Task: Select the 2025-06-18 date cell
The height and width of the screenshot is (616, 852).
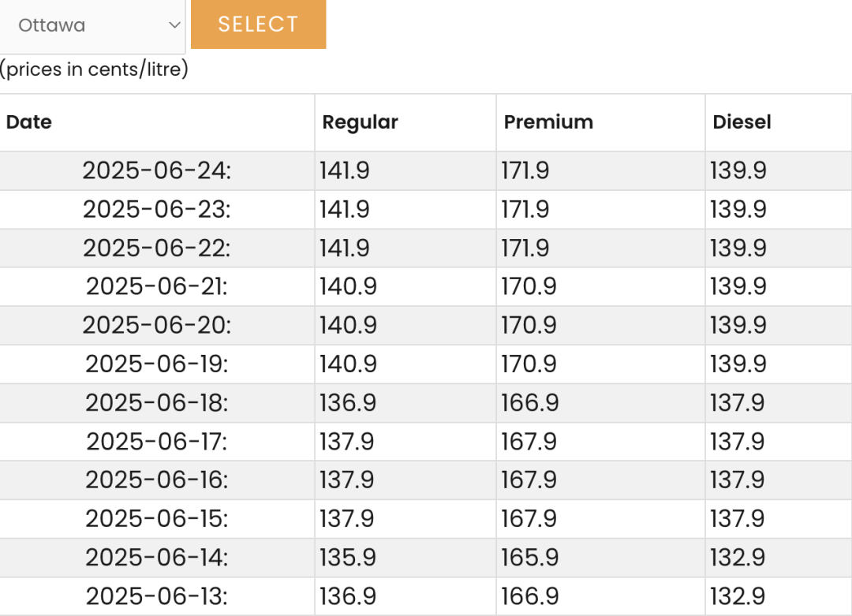Action: pos(156,402)
